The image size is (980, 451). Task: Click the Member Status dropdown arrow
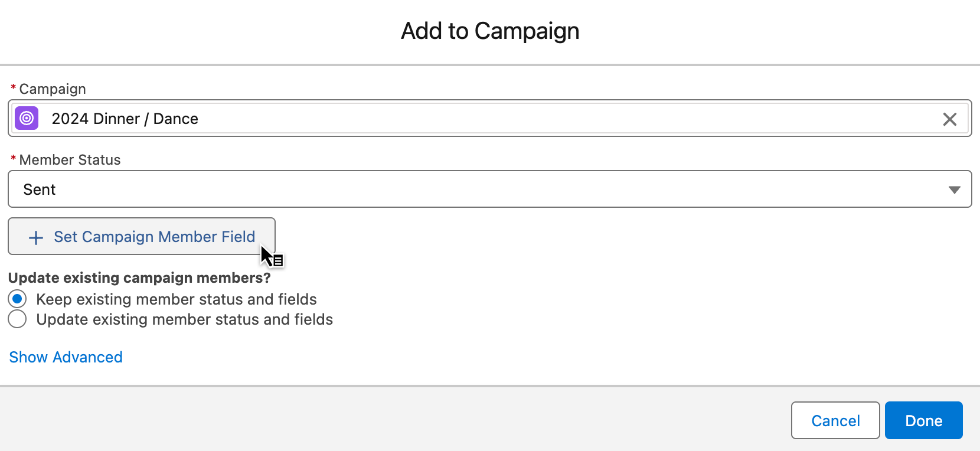[954, 189]
